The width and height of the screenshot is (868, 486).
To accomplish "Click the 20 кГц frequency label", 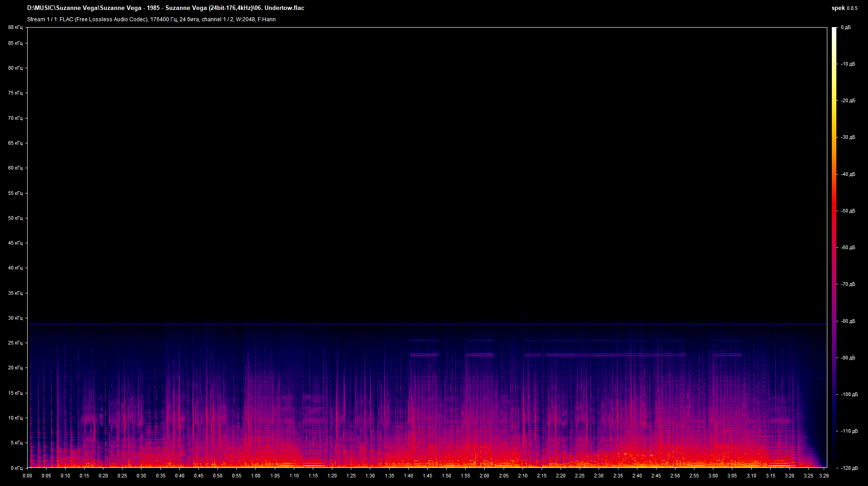I will (x=15, y=368).
